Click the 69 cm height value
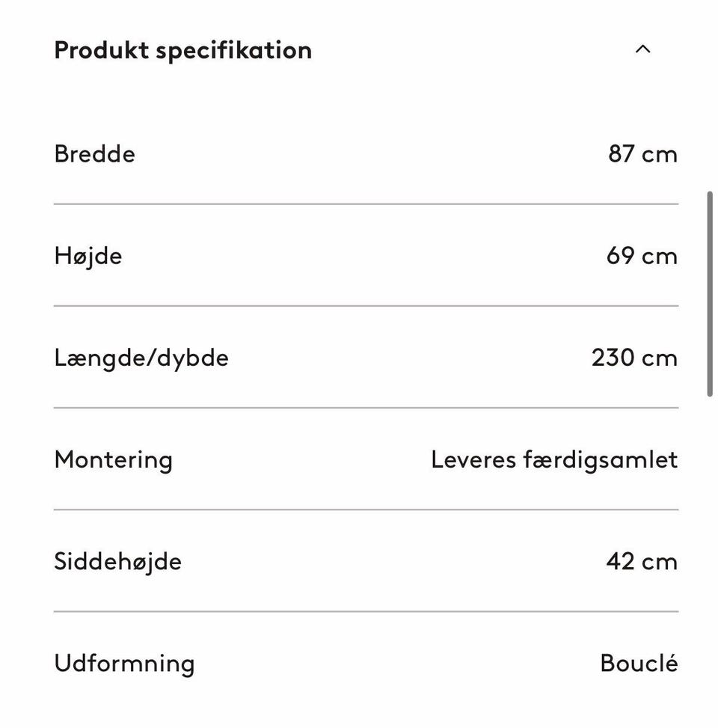Screen dimensions: 718x728 [x=642, y=256]
